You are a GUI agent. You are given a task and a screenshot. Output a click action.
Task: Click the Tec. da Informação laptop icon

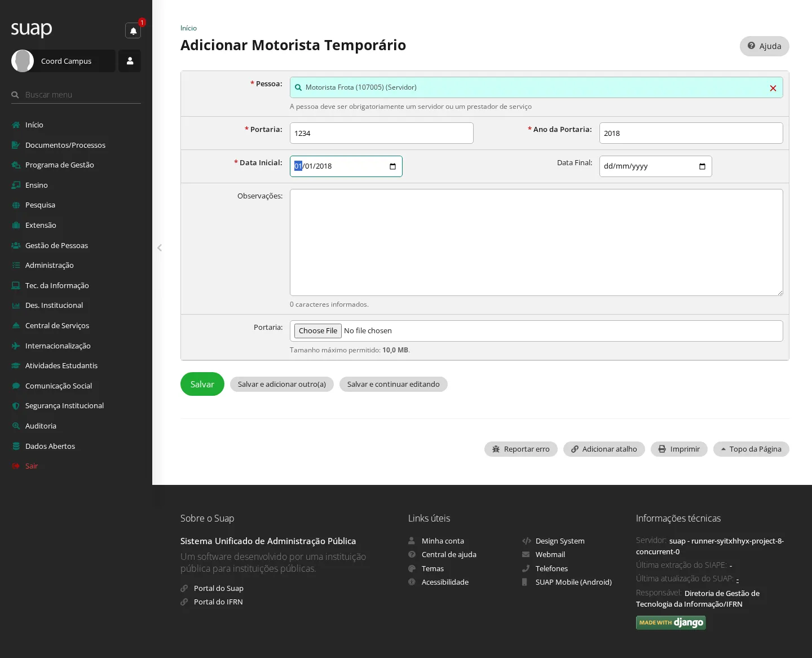click(x=16, y=285)
